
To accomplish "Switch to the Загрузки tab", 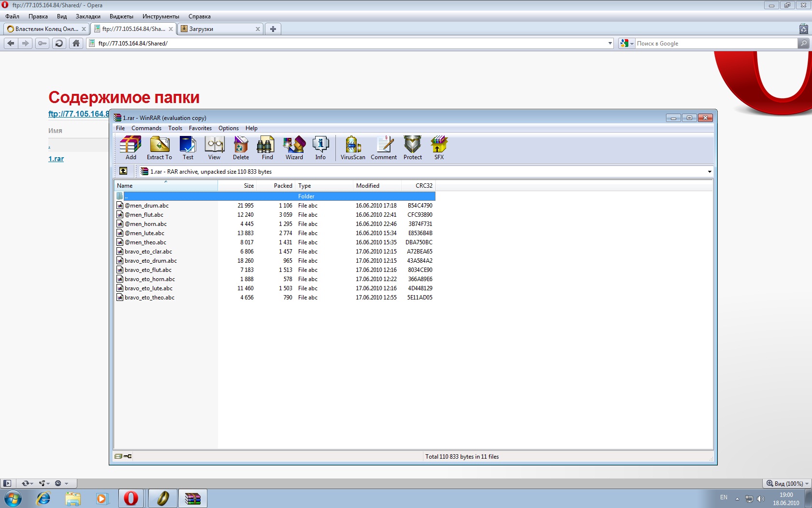I will [x=220, y=29].
